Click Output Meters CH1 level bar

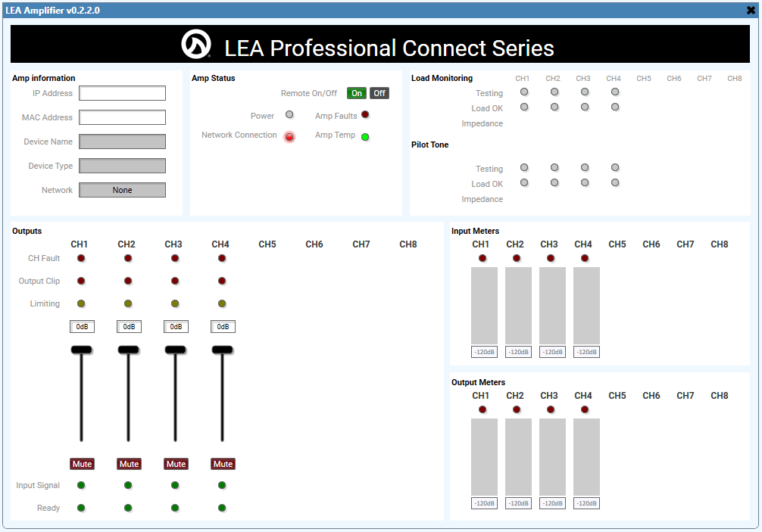tap(485, 457)
